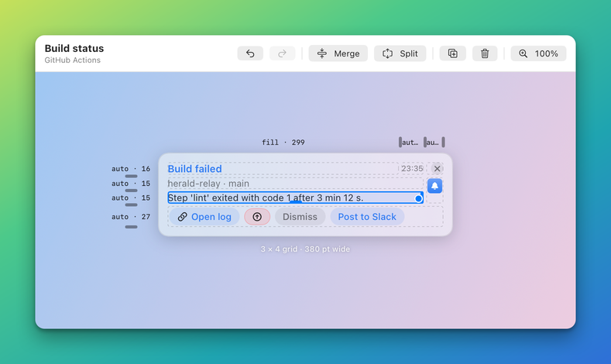The image size is (611, 364).
Task: Click row divider handle below 'auto · 16'
Action: click(x=131, y=176)
